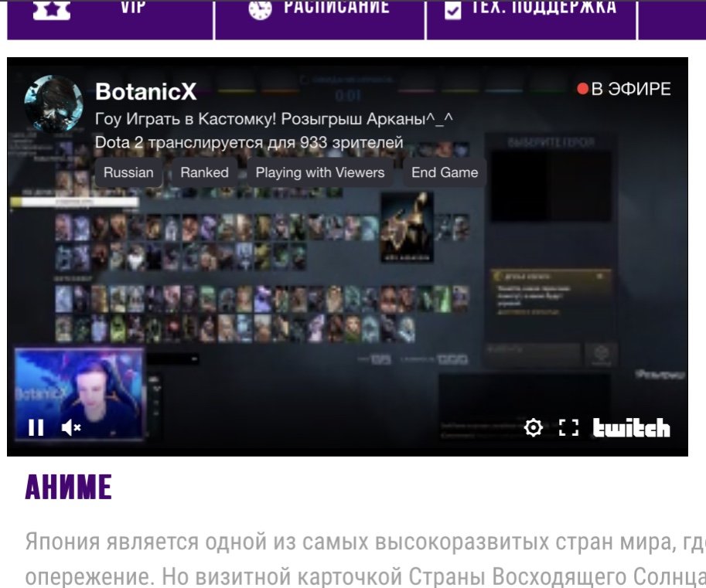Select the End Game tag
This screenshot has height=588, width=706.
pos(444,172)
